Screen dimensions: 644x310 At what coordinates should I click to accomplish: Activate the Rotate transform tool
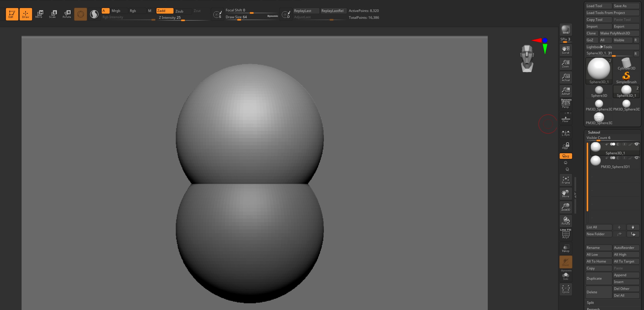[67, 14]
